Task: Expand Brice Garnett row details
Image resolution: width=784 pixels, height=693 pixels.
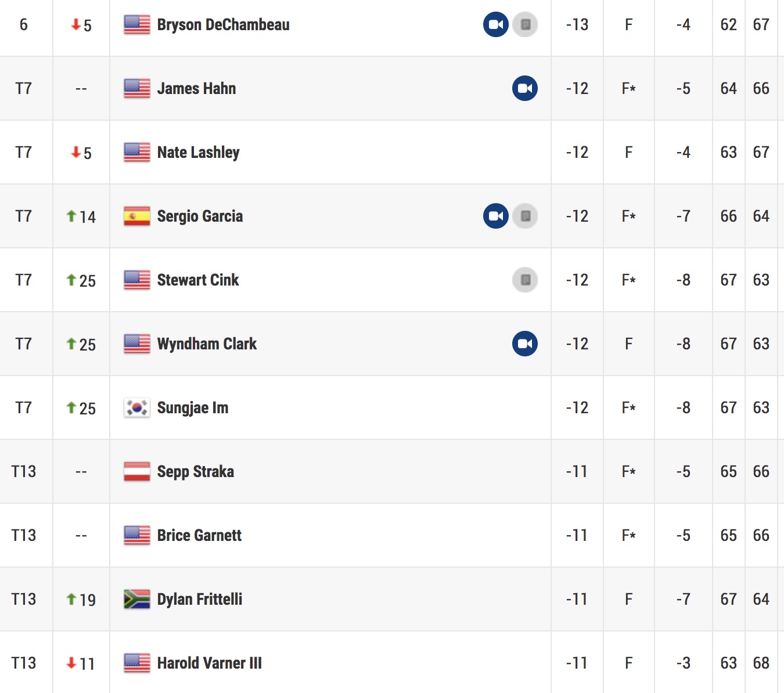Action: click(392, 535)
